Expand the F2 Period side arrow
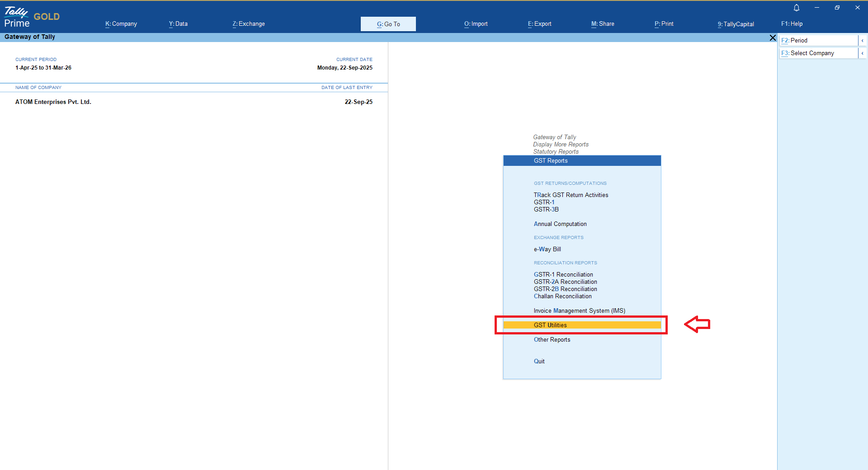 point(862,41)
